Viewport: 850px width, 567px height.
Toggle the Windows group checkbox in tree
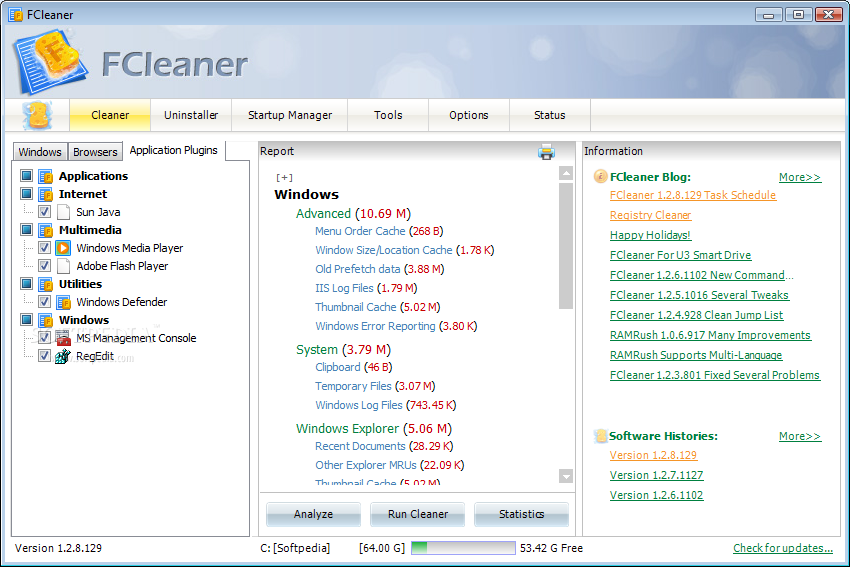click(x=27, y=320)
